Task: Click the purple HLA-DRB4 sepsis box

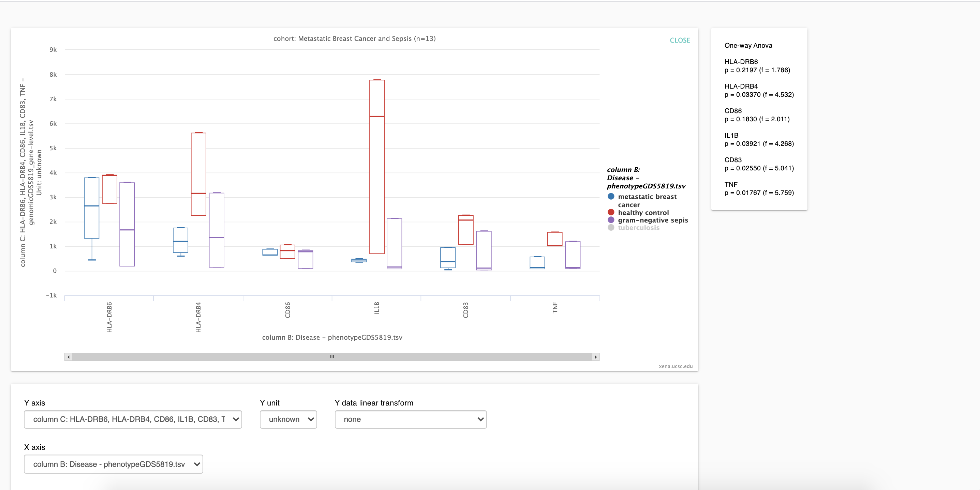Action: 217,230
